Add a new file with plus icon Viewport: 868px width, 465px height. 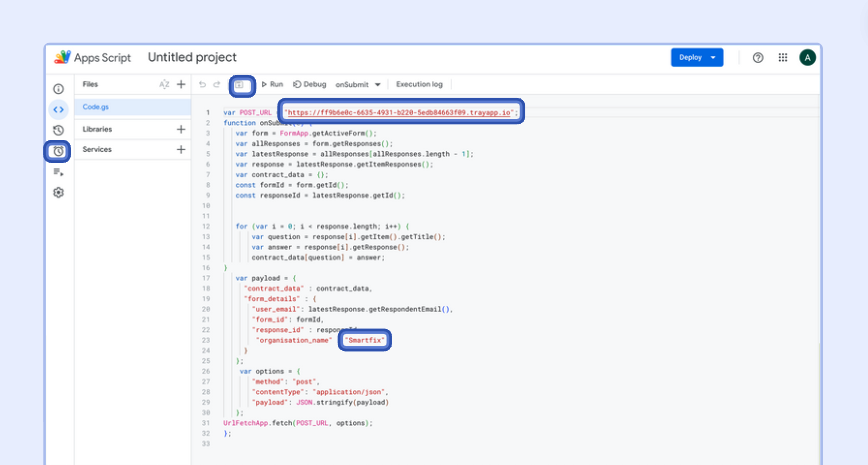(x=181, y=85)
